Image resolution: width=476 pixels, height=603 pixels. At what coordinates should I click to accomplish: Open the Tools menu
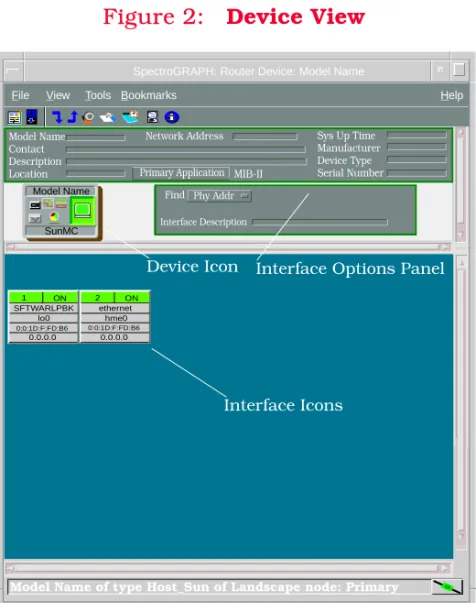98,95
